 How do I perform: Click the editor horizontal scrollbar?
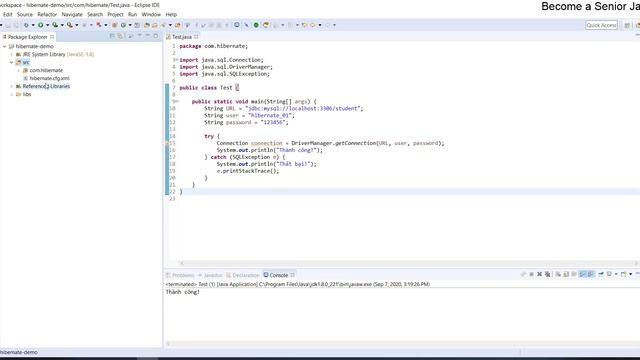point(408,263)
